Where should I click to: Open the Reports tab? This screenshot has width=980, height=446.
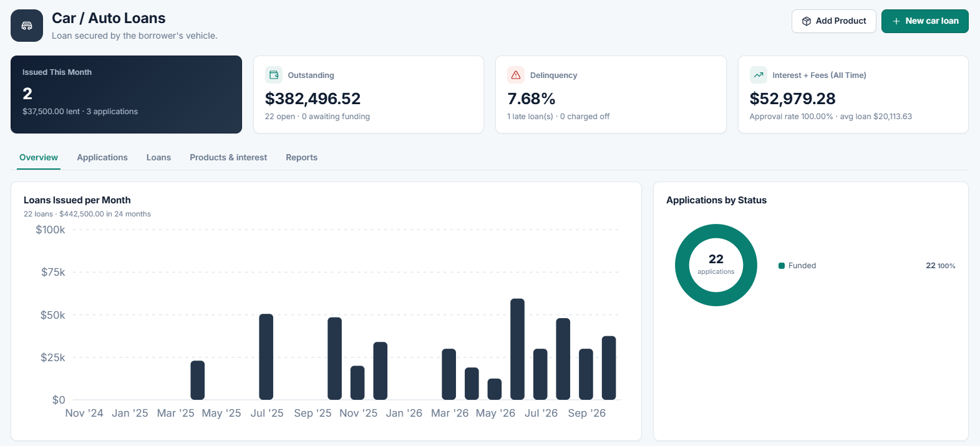[x=301, y=158]
